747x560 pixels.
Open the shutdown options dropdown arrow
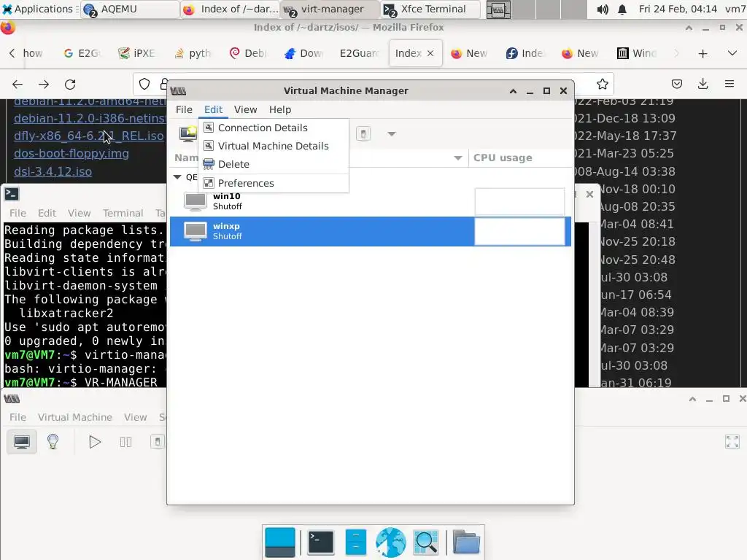coord(392,134)
